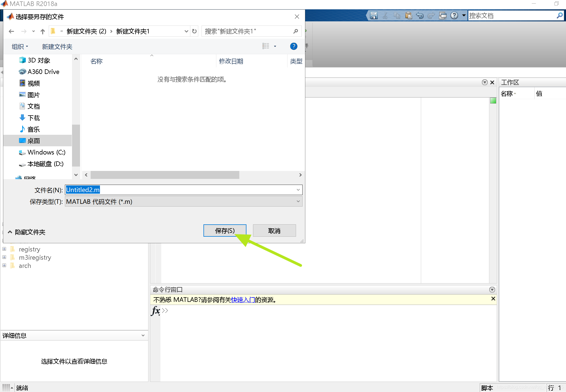Viewport: 566px width, 392px height.
Task: Go up one folder level
Action: pyautogui.click(x=42, y=32)
